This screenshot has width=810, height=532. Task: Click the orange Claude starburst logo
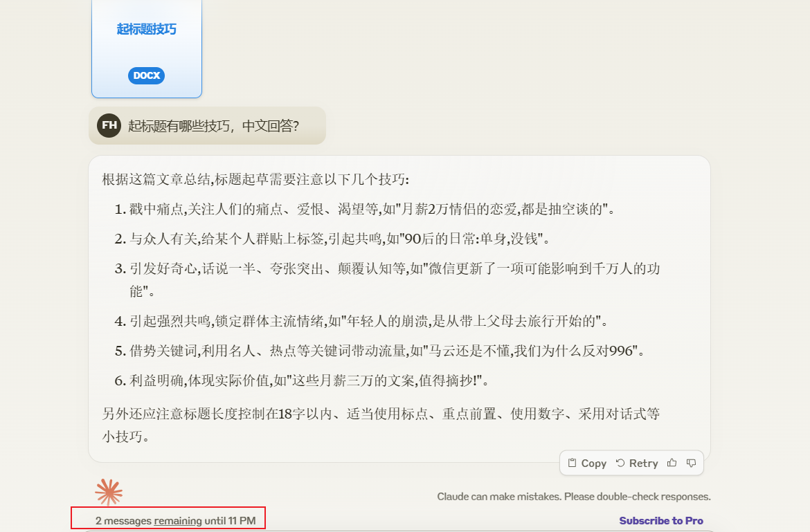pyautogui.click(x=109, y=493)
